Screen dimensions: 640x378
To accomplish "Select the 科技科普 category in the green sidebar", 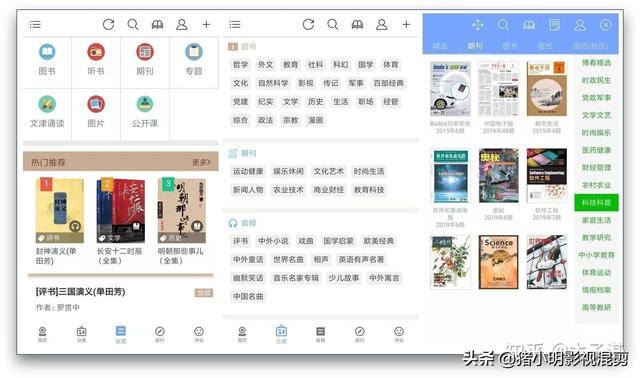I will pyautogui.click(x=596, y=203).
